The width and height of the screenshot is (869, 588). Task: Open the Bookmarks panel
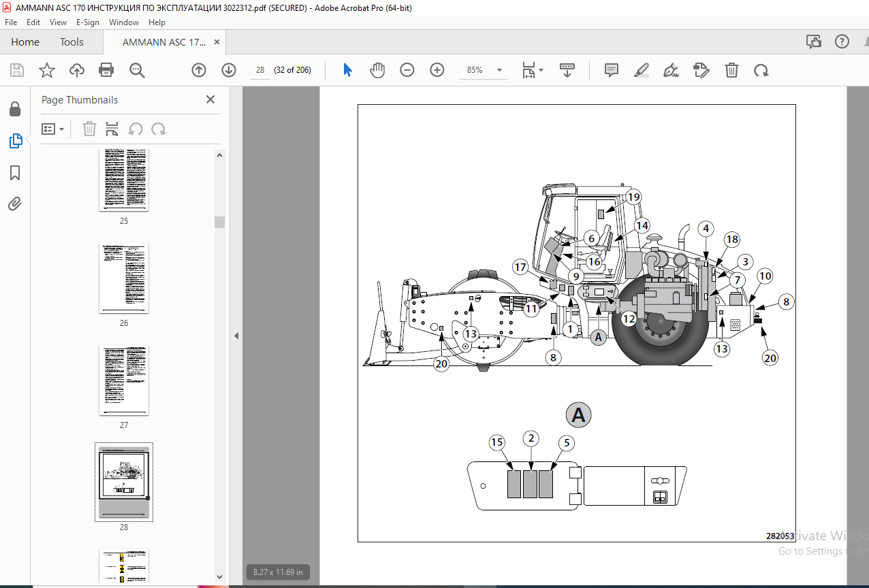15,173
